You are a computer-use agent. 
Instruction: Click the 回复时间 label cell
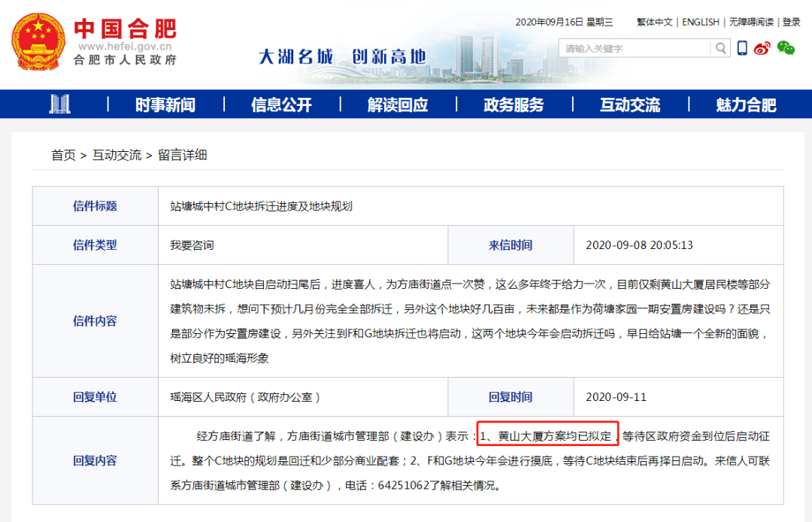pos(511,396)
